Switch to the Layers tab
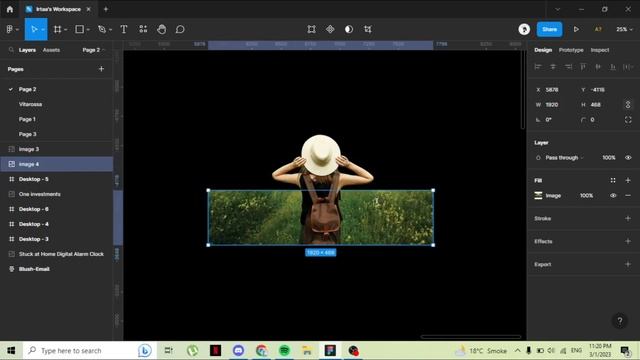640x360 pixels. (x=27, y=50)
